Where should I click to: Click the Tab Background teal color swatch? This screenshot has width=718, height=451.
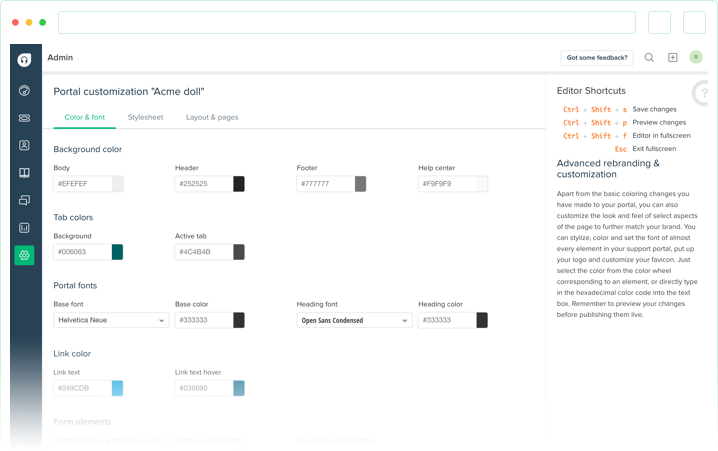tap(117, 252)
